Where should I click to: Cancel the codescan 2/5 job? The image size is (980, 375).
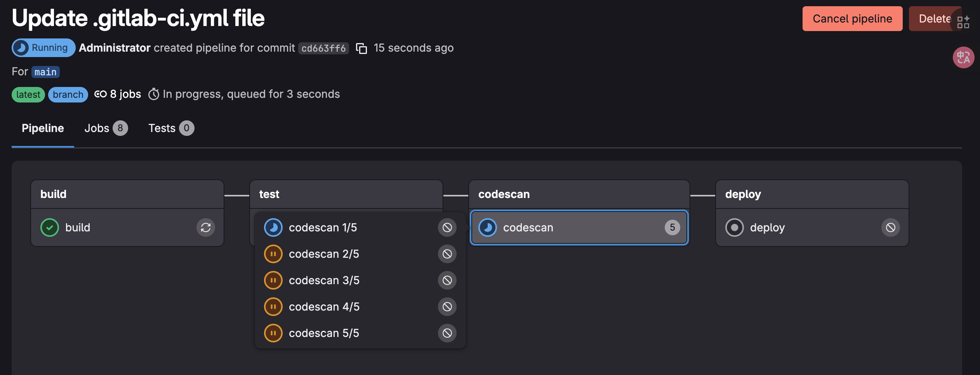coord(447,254)
